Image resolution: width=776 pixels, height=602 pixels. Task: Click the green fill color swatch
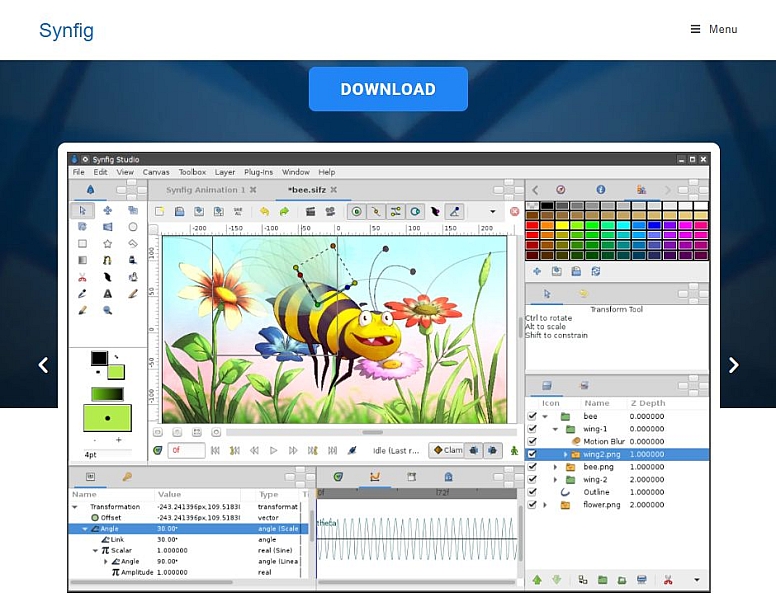pyautogui.click(x=116, y=372)
